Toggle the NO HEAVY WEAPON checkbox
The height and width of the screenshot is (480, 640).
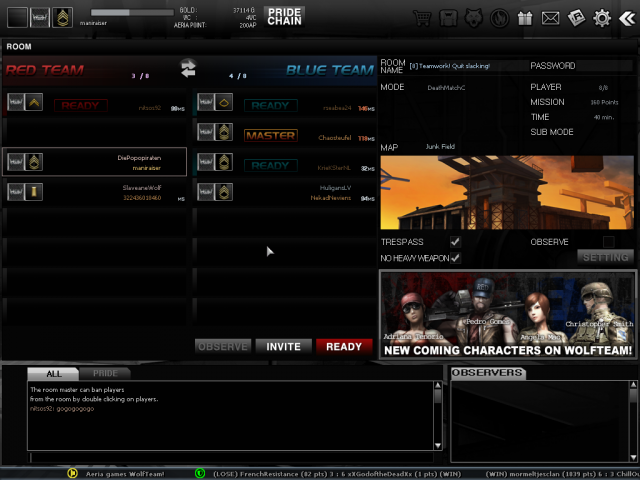455,258
